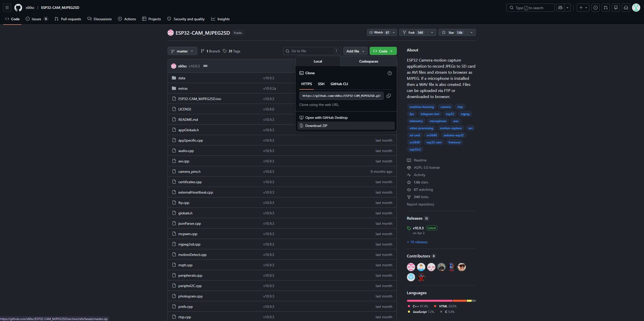Image resolution: width=644 pixels, height=321 pixels.
Task: Click the Watch button
Action: pyautogui.click(x=379, y=32)
